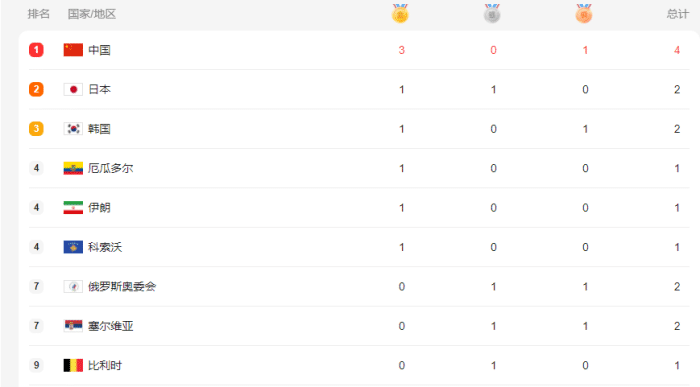This screenshot has height=387, width=700.
Task: Open the 中国 country entry
Action: pos(99,50)
